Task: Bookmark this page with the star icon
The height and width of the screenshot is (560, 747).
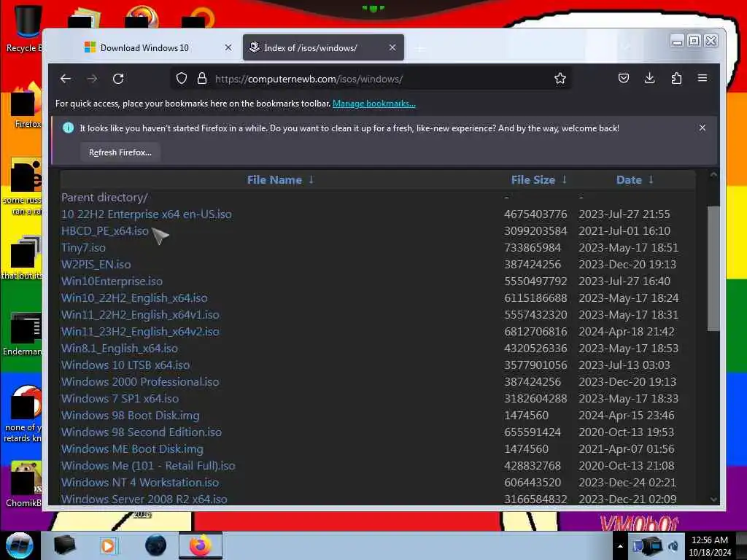Action: click(x=560, y=79)
